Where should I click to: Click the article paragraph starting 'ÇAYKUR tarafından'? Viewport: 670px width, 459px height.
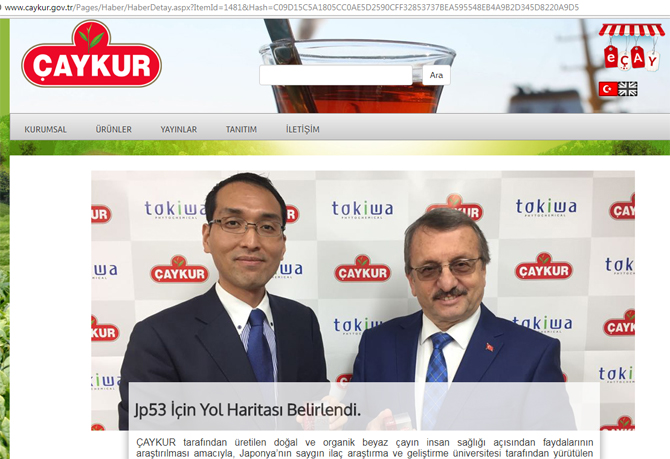pos(364,448)
